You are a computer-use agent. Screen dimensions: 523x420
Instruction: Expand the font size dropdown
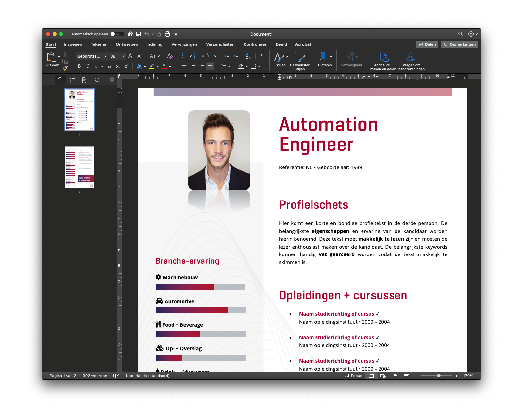coord(124,56)
